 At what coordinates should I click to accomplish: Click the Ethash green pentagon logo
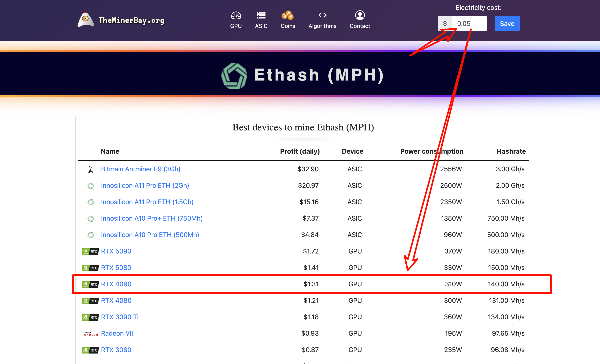(234, 76)
